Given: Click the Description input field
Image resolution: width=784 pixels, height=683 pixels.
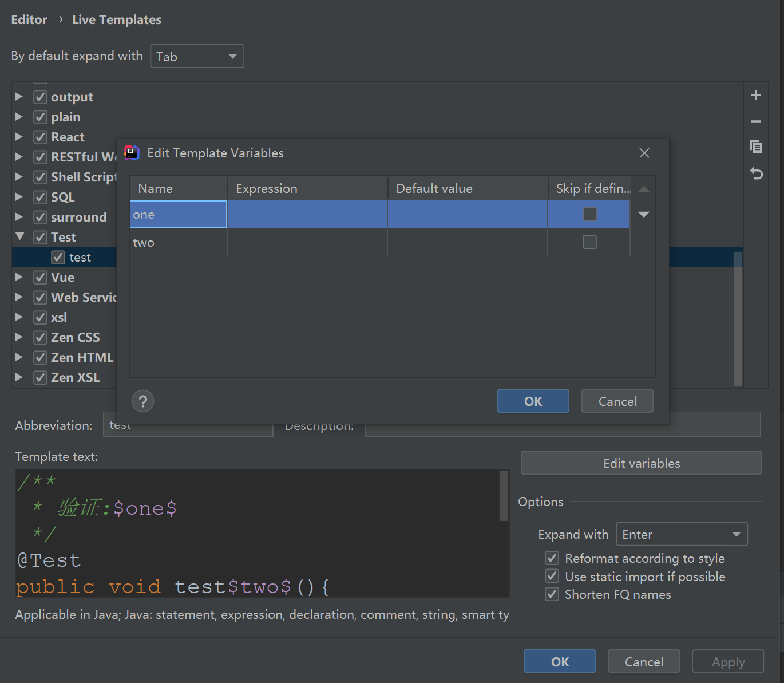Looking at the screenshot, I should (563, 425).
